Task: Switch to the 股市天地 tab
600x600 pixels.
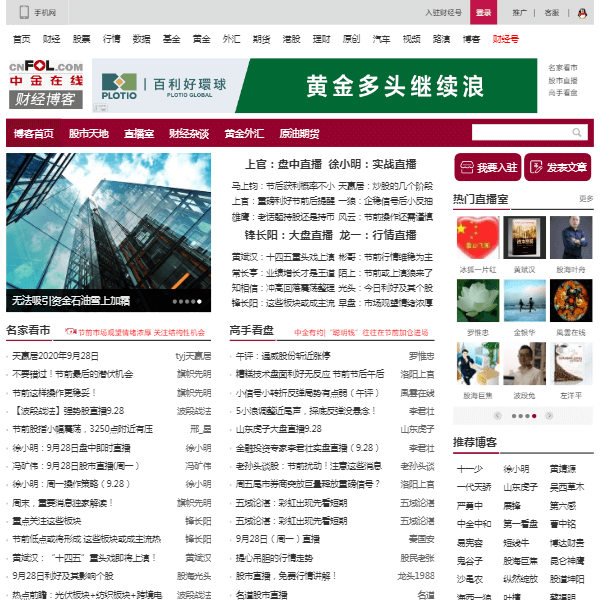Action: tap(89, 133)
